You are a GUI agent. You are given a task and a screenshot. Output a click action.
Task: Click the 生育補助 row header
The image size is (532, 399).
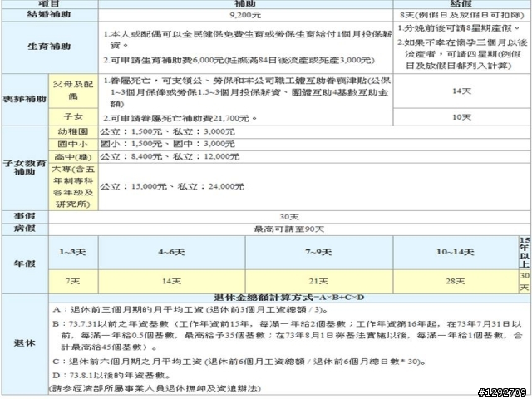point(50,47)
